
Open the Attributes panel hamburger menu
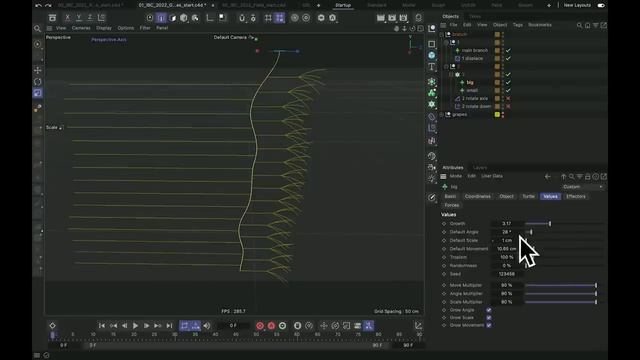443,176
